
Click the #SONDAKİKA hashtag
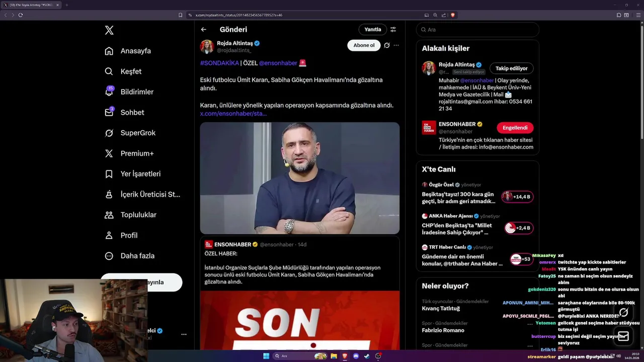[219, 63]
